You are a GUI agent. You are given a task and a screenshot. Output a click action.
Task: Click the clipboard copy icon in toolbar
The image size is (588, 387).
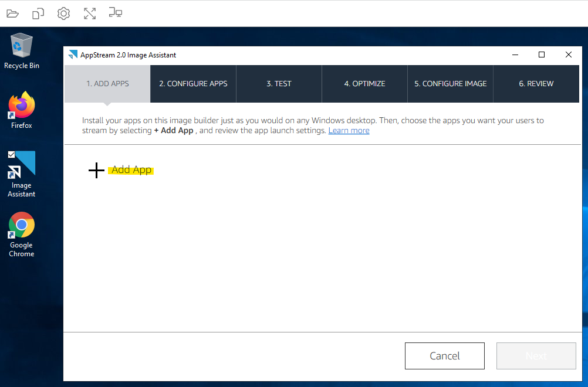(38, 13)
